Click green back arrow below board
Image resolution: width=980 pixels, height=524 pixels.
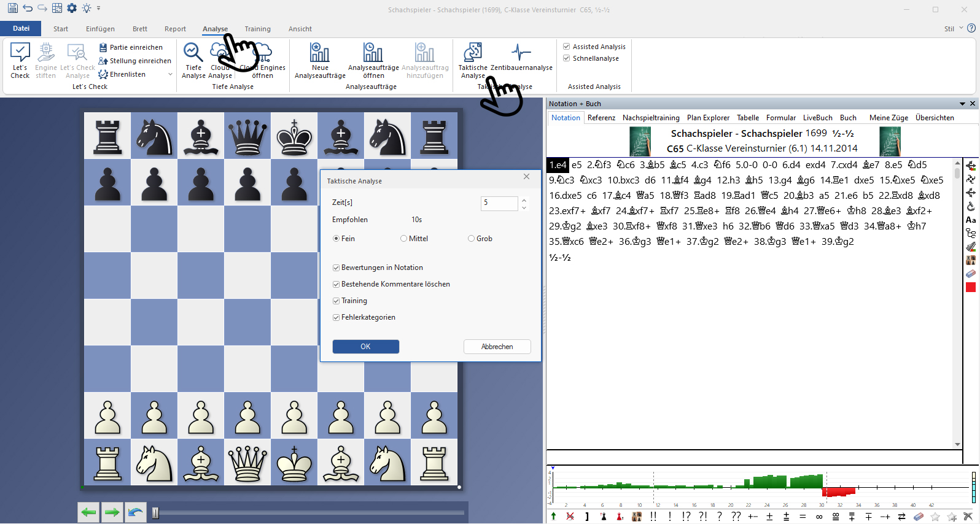[89, 512]
